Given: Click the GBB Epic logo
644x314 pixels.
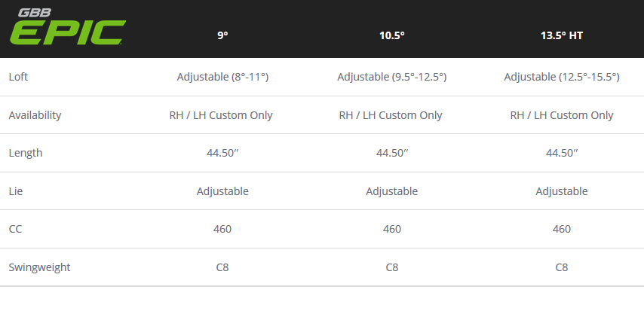Looking at the screenshot, I should pyautogui.click(x=67, y=27).
